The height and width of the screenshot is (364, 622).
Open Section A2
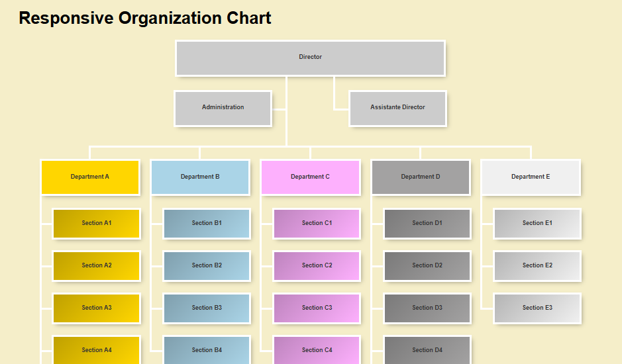(x=97, y=266)
